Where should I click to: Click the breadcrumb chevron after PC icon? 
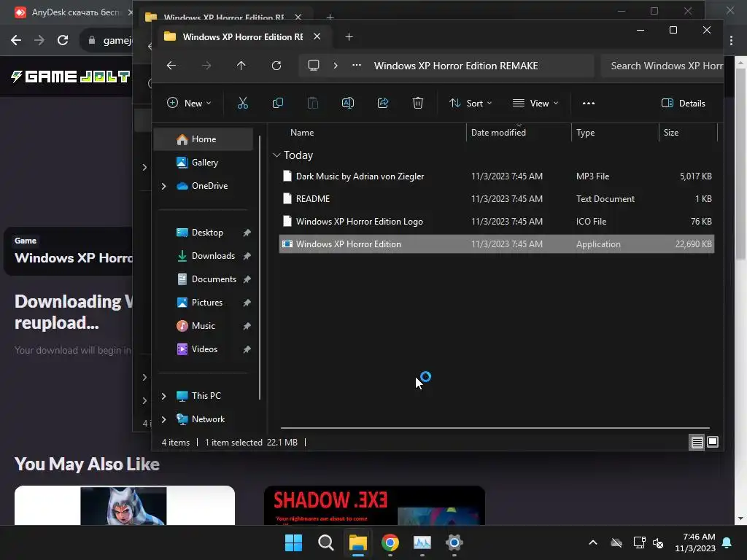click(x=336, y=65)
